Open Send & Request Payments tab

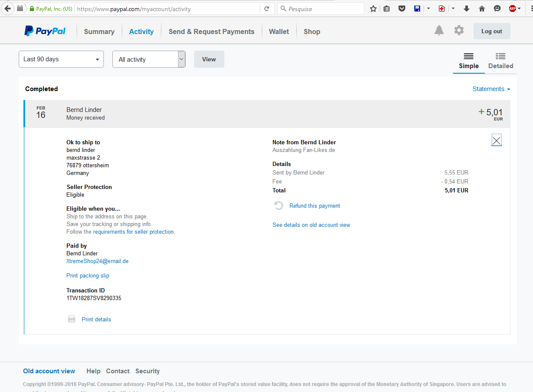point(211,31)
